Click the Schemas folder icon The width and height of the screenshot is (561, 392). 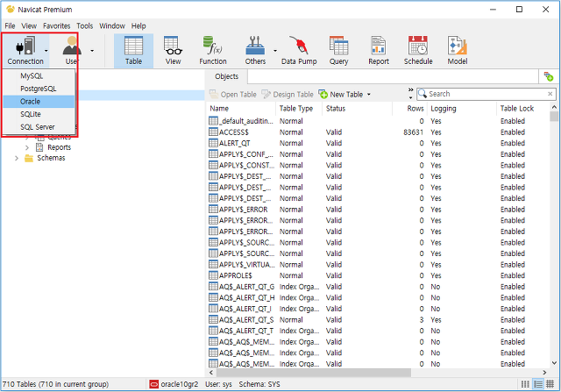29,158
